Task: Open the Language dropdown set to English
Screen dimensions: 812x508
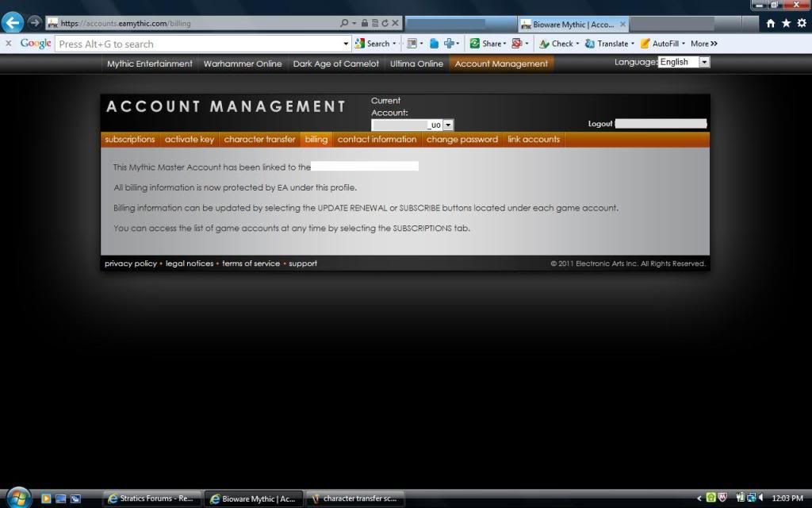Action: pos(684,62)
